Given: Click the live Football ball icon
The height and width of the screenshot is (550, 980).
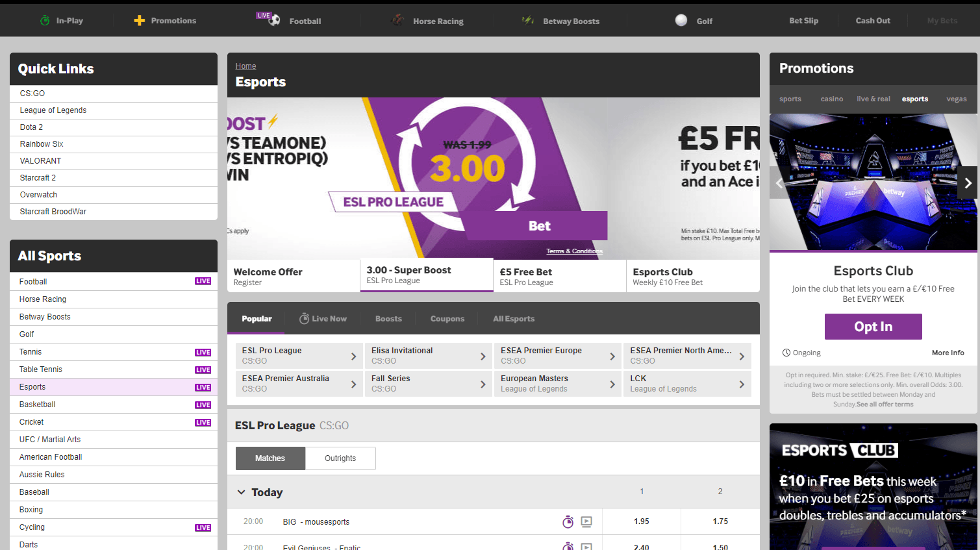Looking at the screenshot, I should pyautogui.click(x=275, y=20).
